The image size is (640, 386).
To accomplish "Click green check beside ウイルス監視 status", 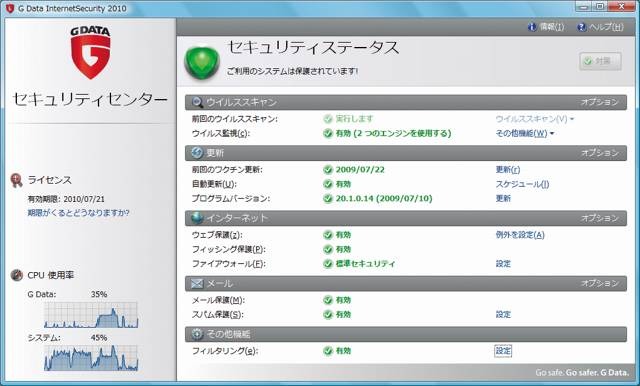I will tap(328, 133).
